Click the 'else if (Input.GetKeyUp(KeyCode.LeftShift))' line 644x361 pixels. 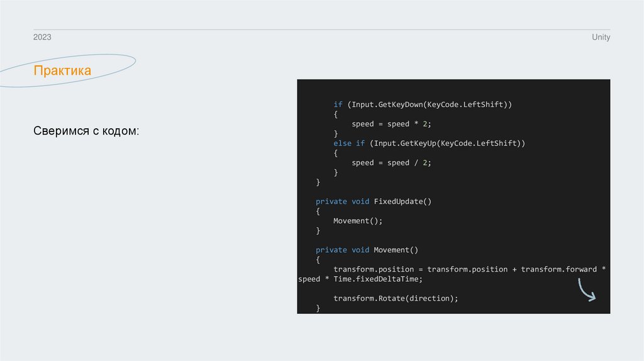pyautogui.click(x=429, y=143)
